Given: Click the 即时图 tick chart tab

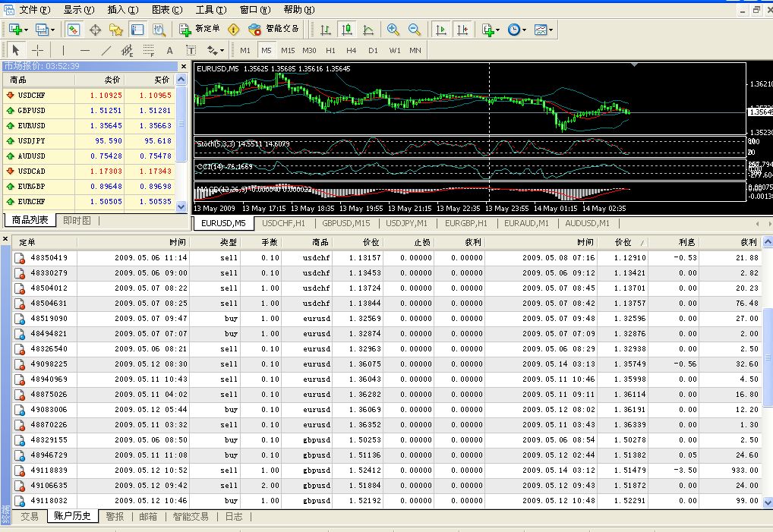Looking at the screenshot, I should (77, 220).
